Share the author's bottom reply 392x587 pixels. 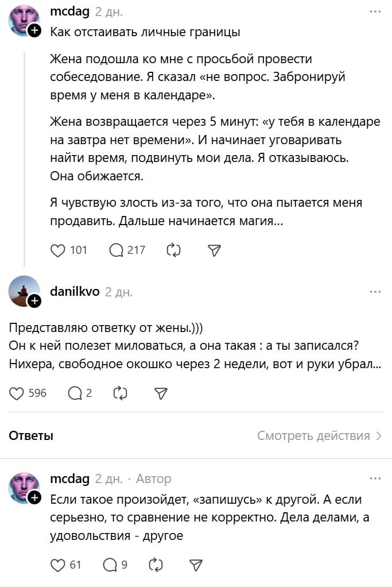pos(196,565)
